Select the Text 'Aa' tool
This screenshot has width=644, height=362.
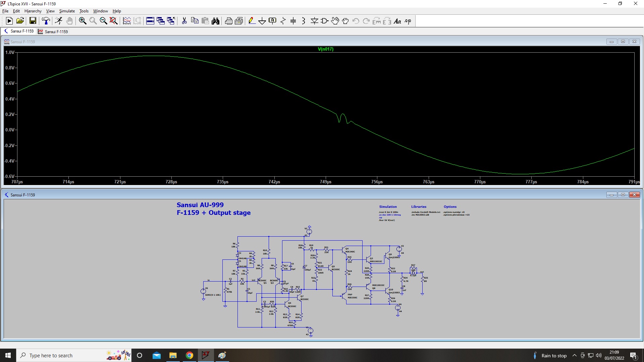click(397, 21)
